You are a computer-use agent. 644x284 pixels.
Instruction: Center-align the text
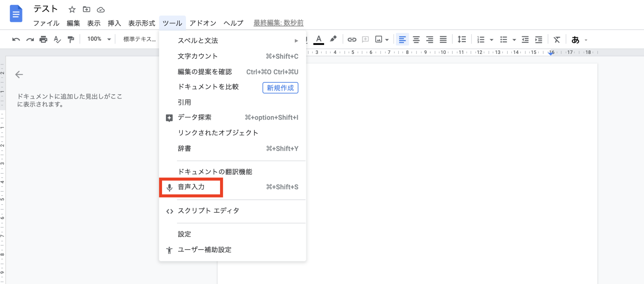(x=416, y=39)
